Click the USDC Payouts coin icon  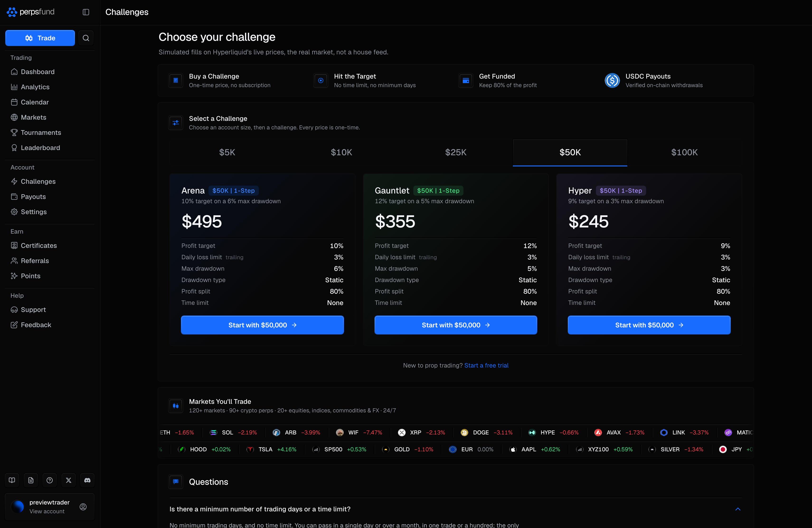(x=612, y=80)
